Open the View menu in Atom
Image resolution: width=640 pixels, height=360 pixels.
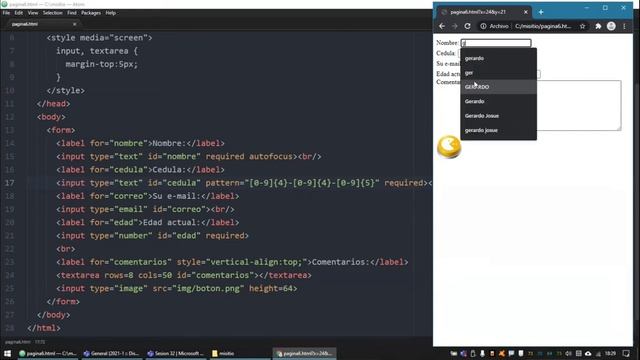[33, 13]
